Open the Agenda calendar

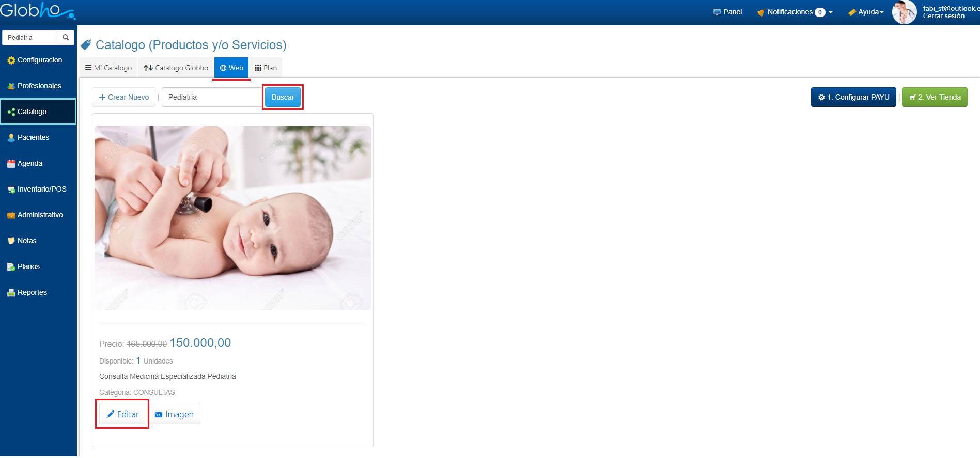29,164
